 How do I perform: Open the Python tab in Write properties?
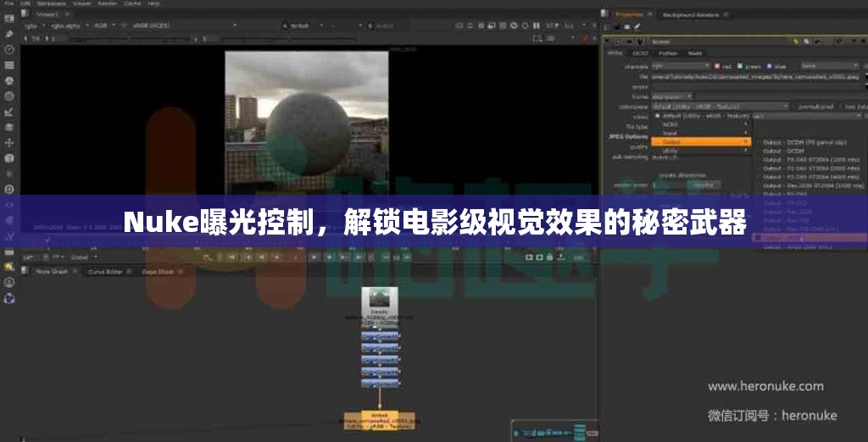[x=667, y=53]
